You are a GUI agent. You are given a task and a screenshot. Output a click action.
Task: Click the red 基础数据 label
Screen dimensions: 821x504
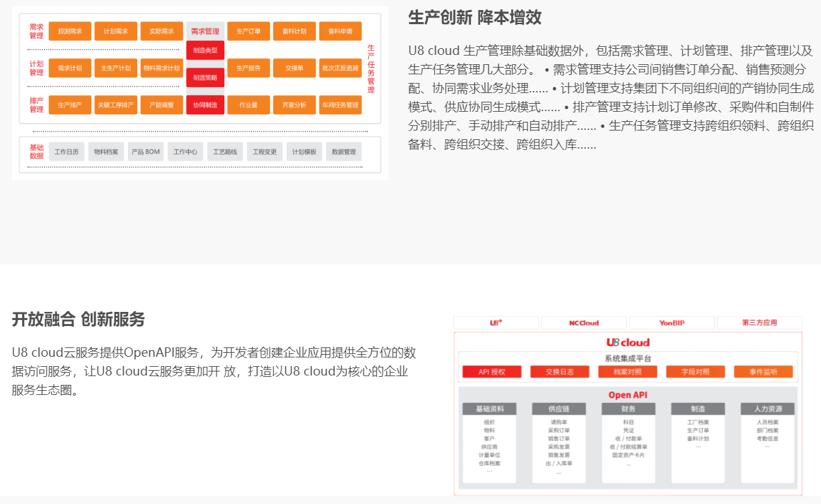[x=36, y=152]
